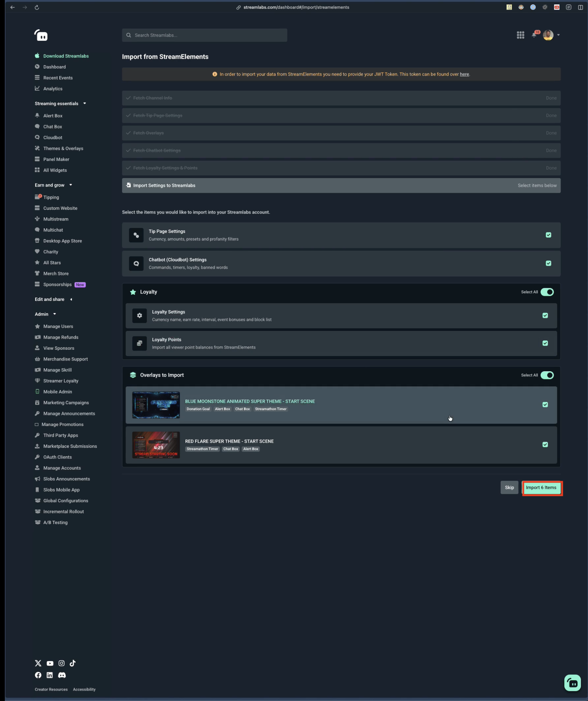
Task: Open Streamlabs Facebook page icon
Action: pos(38,675)
